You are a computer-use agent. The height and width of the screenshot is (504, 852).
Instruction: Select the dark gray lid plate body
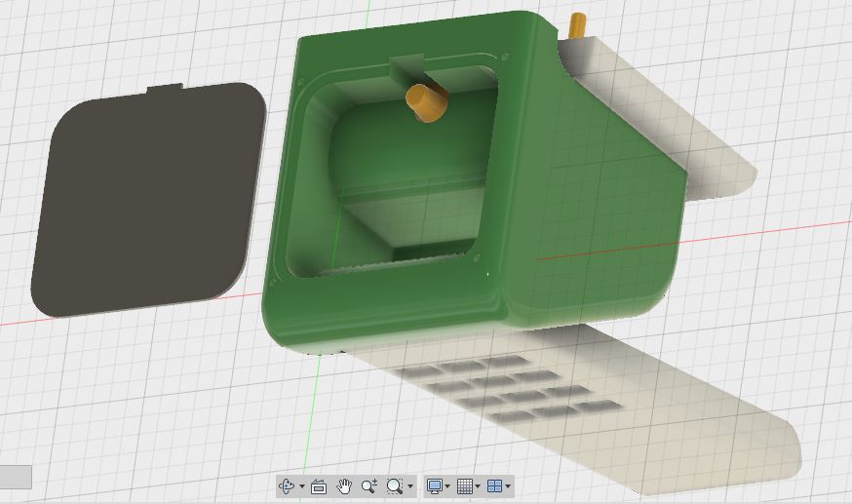(146, 198)
